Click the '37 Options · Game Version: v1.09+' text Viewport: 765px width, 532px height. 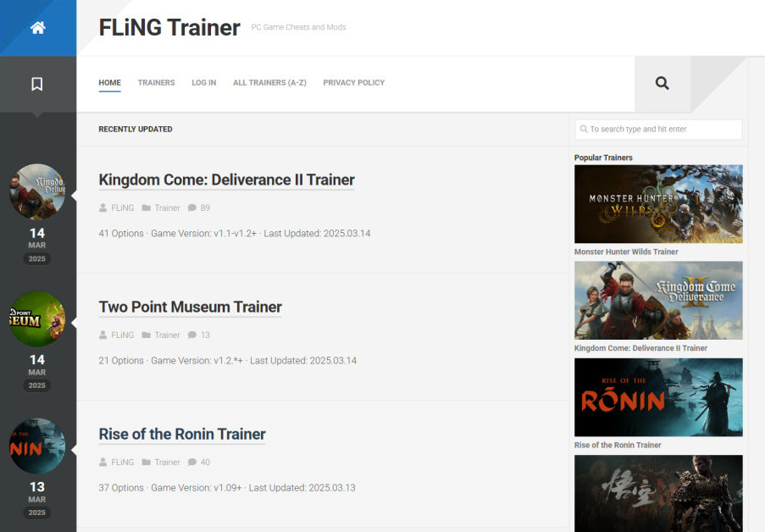click(x=170, y=488)
